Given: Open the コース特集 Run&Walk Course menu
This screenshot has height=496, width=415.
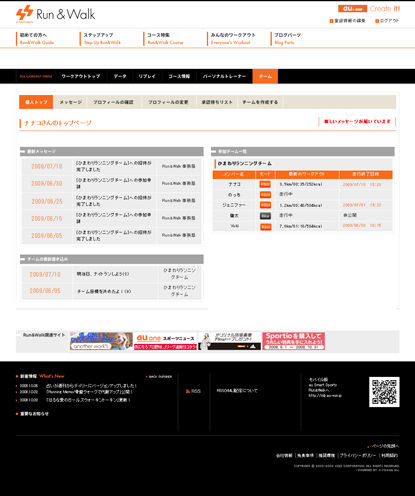Looking at the screenshot, I should pos(166,39).
